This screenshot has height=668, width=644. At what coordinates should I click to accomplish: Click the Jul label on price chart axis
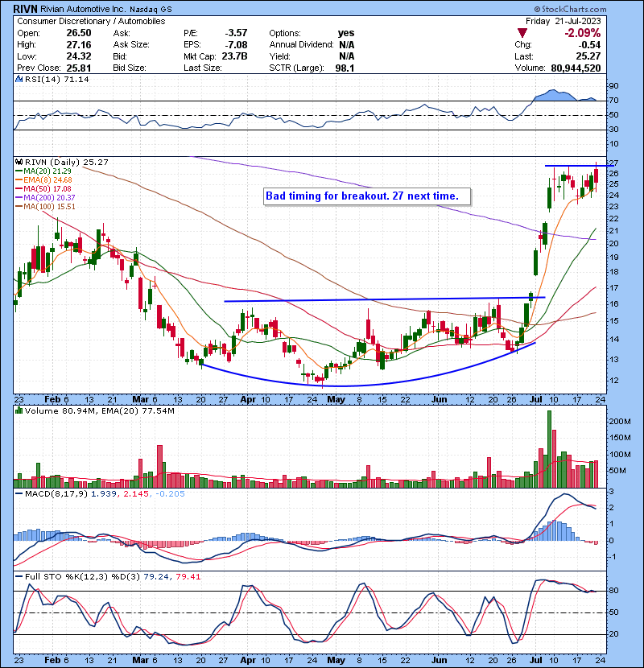[x=535, y=400]
